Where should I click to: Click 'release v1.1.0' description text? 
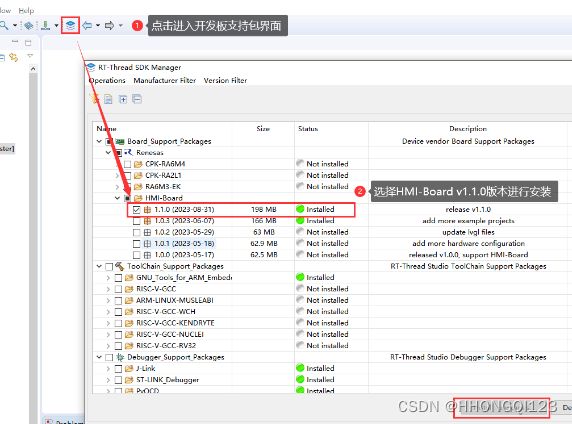tap(468, 209)
